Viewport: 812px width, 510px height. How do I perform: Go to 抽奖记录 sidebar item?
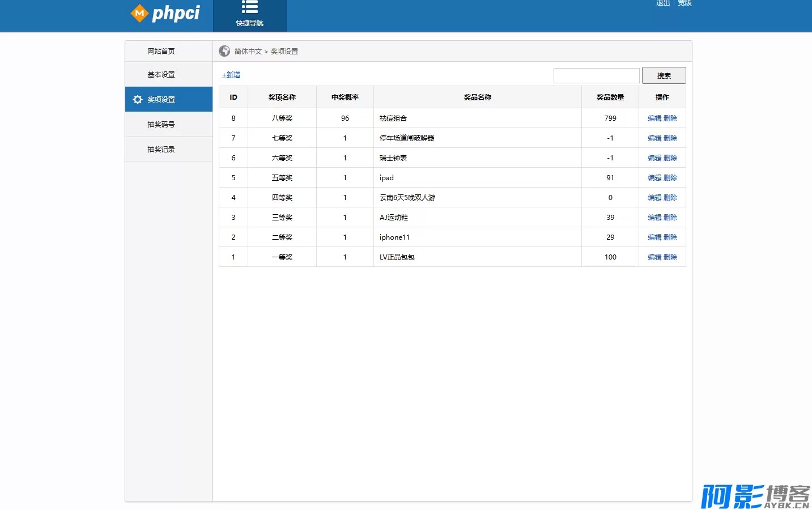[161, 150]
